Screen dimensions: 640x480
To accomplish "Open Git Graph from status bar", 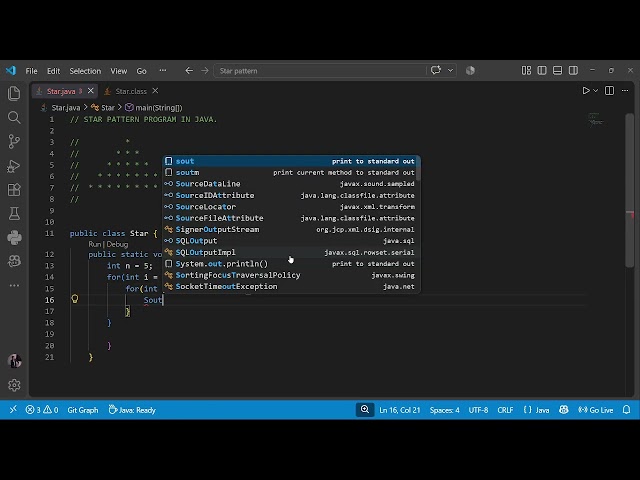I will (83, 410).
